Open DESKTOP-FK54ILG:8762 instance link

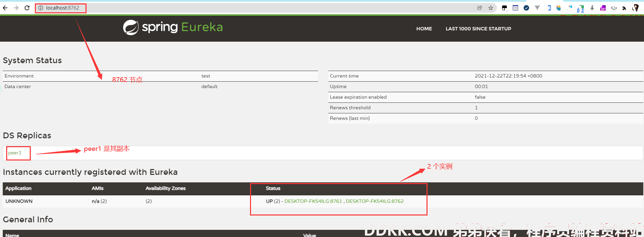[375, 201]
